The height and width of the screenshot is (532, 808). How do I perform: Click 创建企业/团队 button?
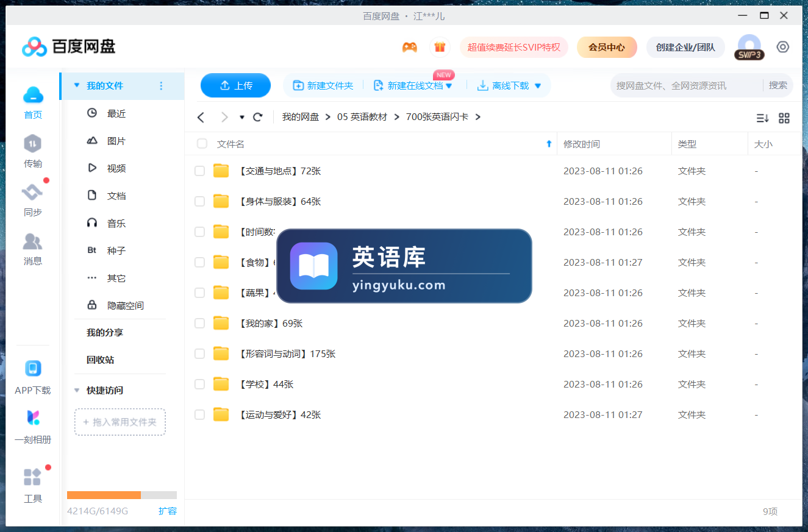point(685,47)
